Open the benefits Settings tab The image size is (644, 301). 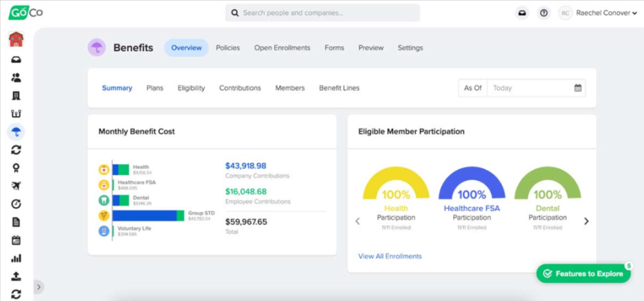point(410,48)
